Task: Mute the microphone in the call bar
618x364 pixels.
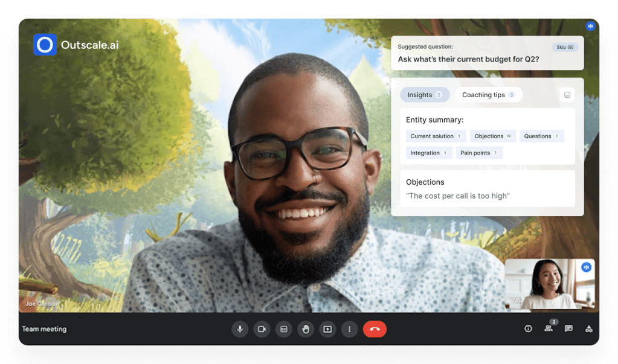Action: [x=240, y=329]
